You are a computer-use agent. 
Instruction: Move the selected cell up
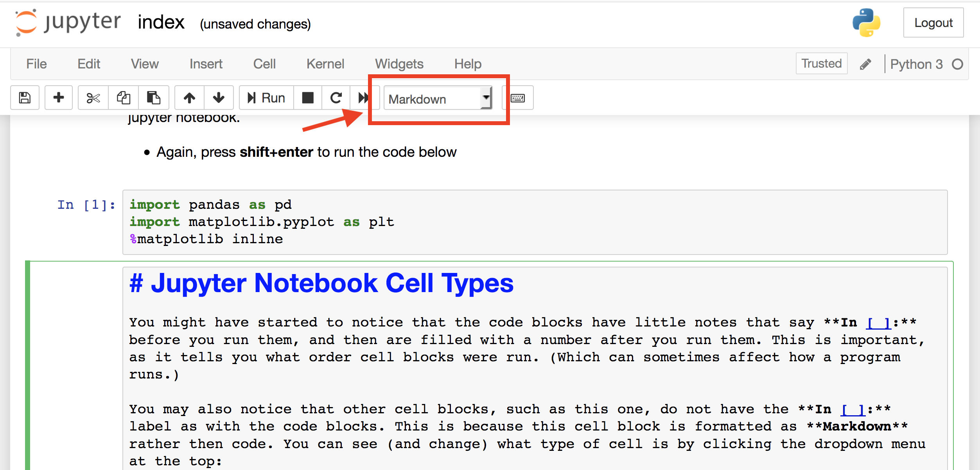[189, 97]
